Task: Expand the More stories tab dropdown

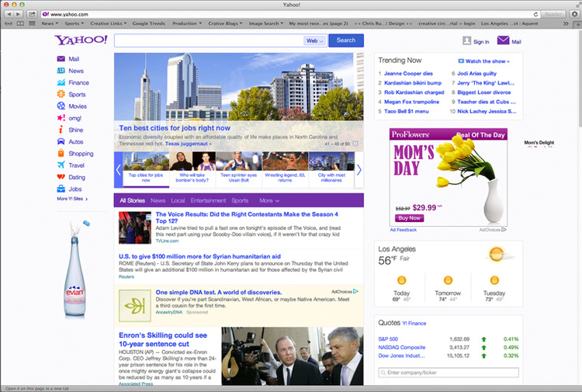Action: [269, 200]
